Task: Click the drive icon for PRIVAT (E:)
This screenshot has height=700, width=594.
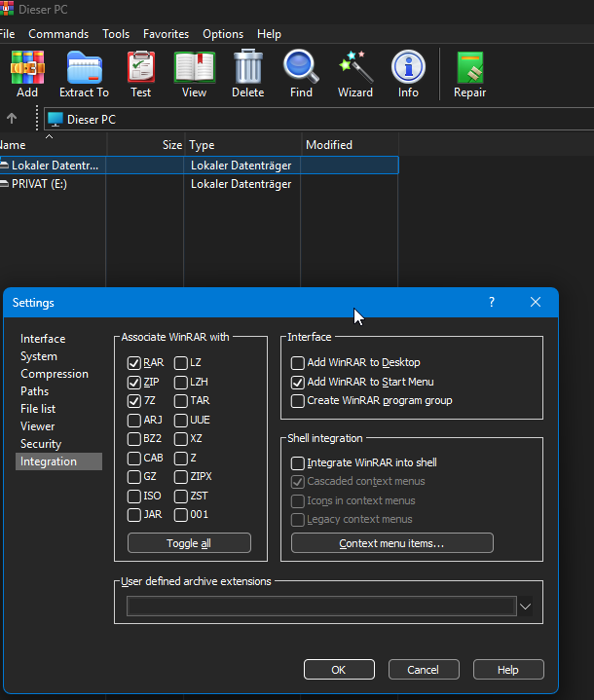Action: point(5,184)
